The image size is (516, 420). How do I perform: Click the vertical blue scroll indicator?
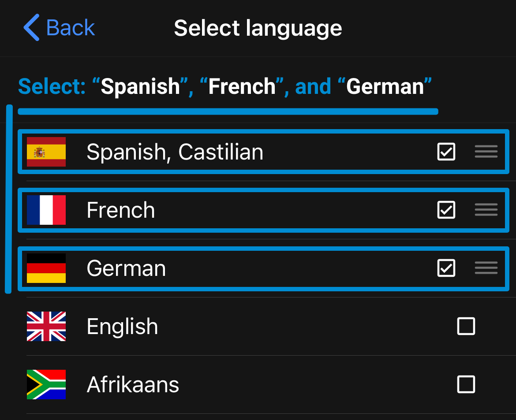tap(8, 198)
